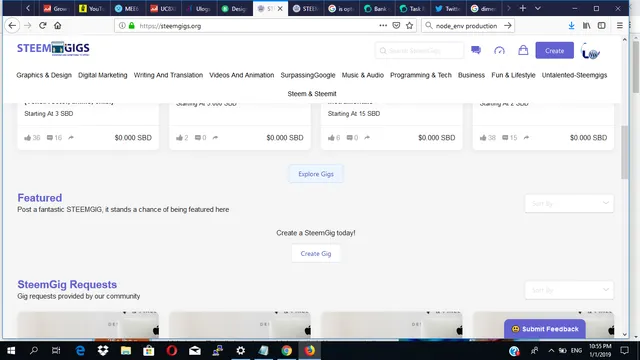Open Videos And Animation category
The height and width of the screenshot is (360, 640).
pos(242,75)
